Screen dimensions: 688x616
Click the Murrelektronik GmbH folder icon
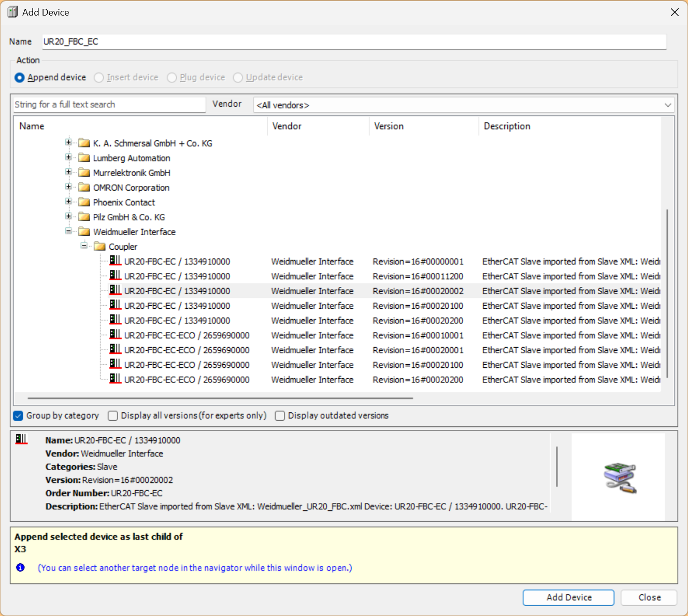pos(84,173)
